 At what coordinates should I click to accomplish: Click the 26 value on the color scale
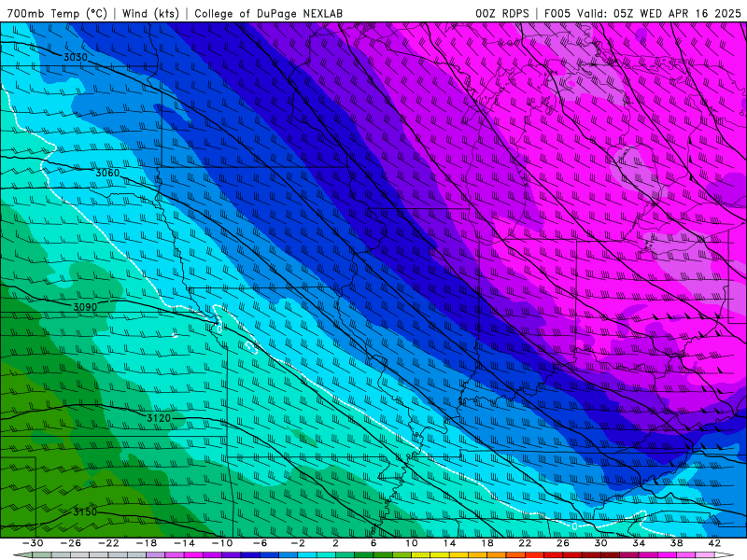pyautogui.click(x=563, y=543)
